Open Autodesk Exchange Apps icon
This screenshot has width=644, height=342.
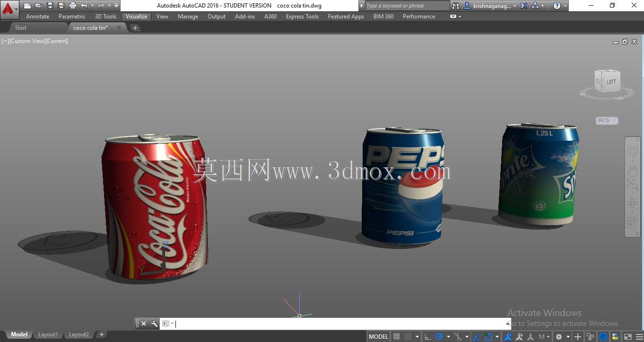[x=524, y=6]
